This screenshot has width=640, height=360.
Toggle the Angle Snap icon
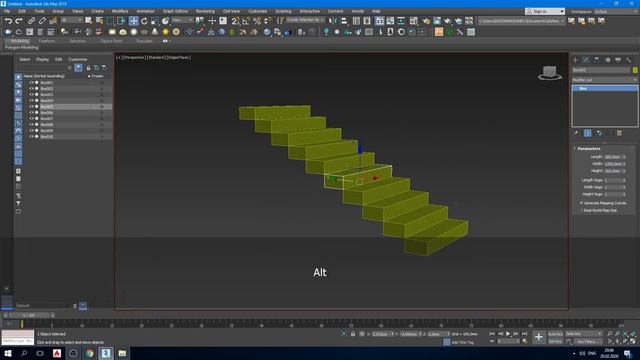(x=246, y=20)
